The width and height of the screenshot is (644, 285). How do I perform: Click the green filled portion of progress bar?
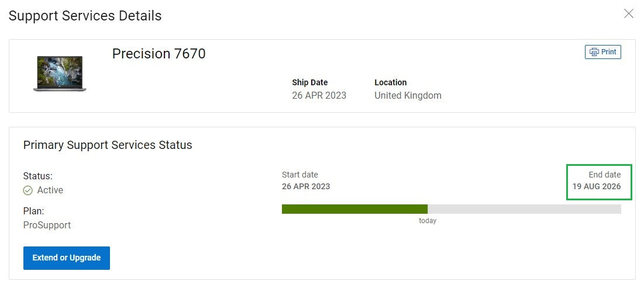coord(354,209)
